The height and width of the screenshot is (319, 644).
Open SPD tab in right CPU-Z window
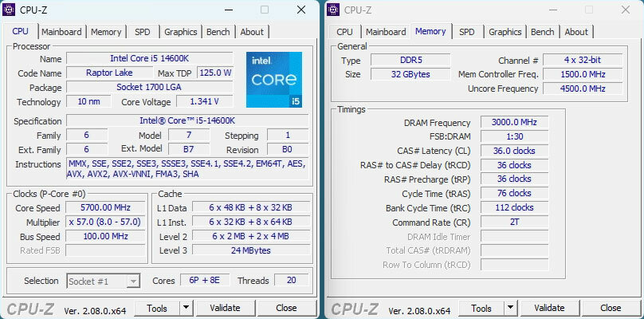click(467, 32)
